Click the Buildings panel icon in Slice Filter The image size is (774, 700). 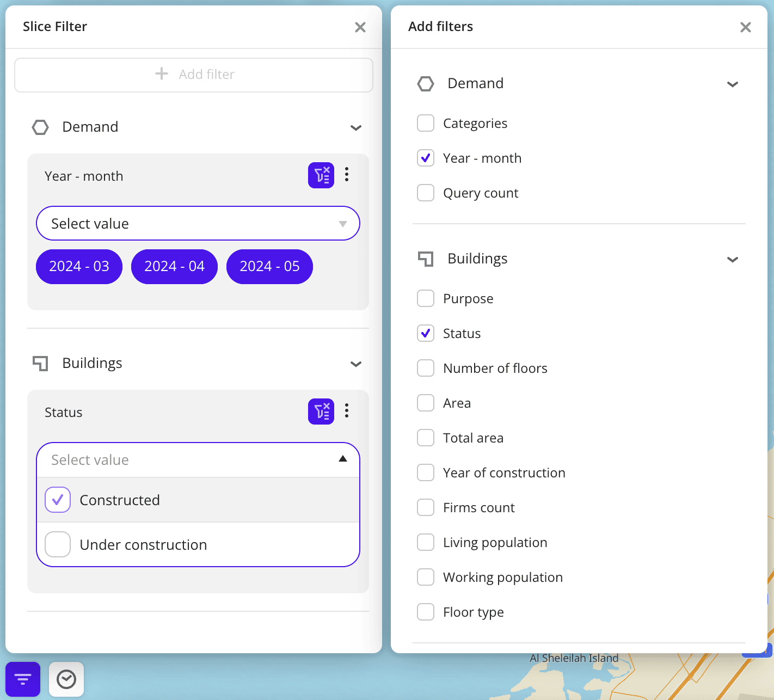[x=40, y=363]
